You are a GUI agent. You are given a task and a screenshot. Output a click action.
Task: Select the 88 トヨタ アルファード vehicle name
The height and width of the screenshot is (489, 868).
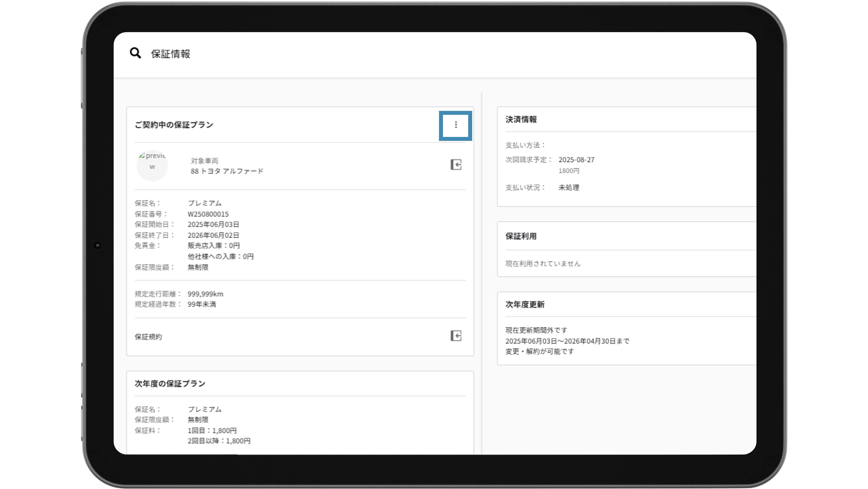[227, 171]
